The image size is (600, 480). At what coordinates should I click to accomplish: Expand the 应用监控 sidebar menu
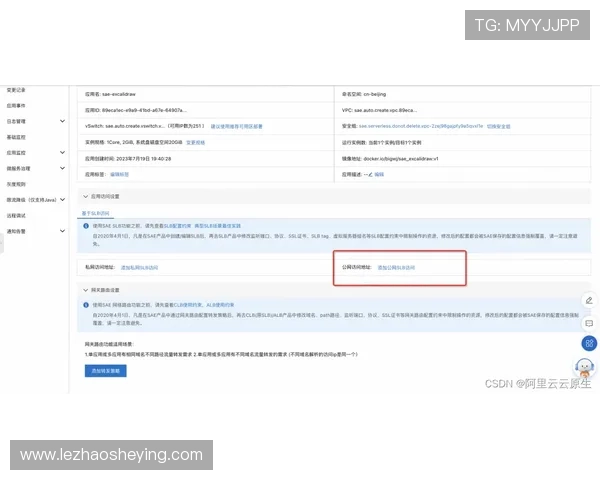(63, 153)
